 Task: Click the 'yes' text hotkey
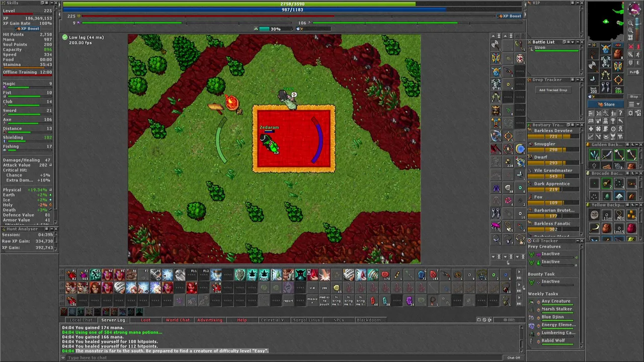pyautogui.click(x=325, y=288)
